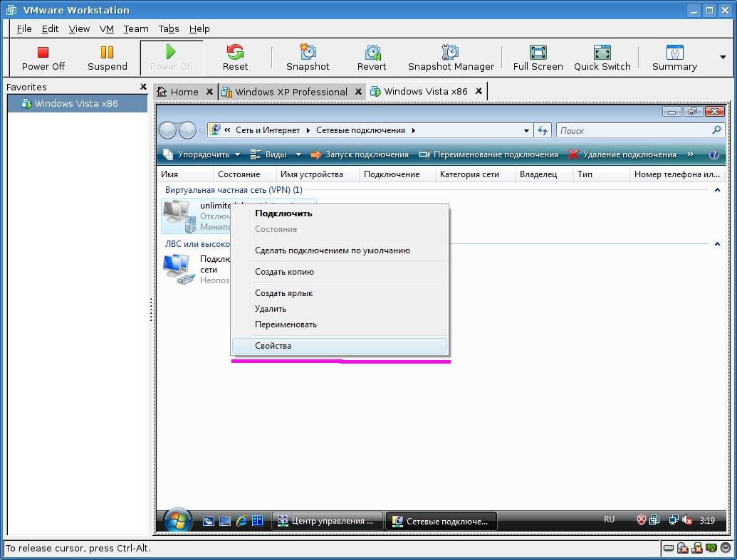Screen dimensions: 737x560
Task: Open the Tabs menu
Action: click(x=169, y=28)
